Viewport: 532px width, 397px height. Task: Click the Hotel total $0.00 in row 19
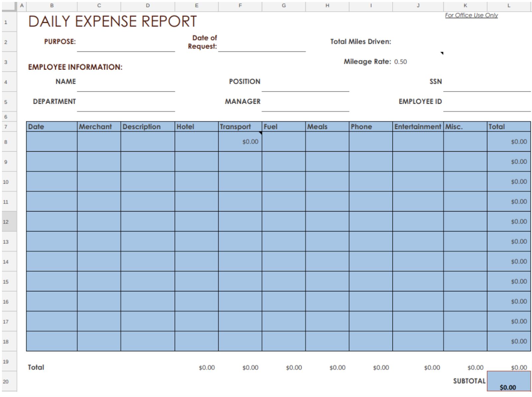[206, 368]
